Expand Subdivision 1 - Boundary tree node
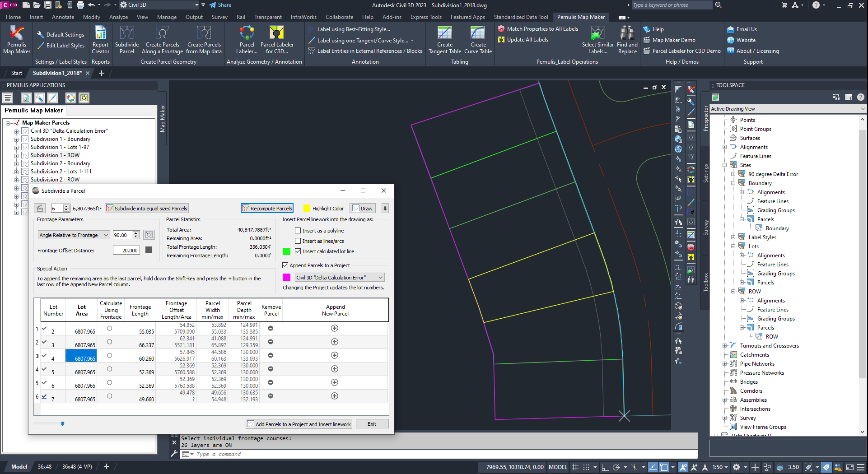This screenshot has width=868, height=474. click(x=16, y=139)
